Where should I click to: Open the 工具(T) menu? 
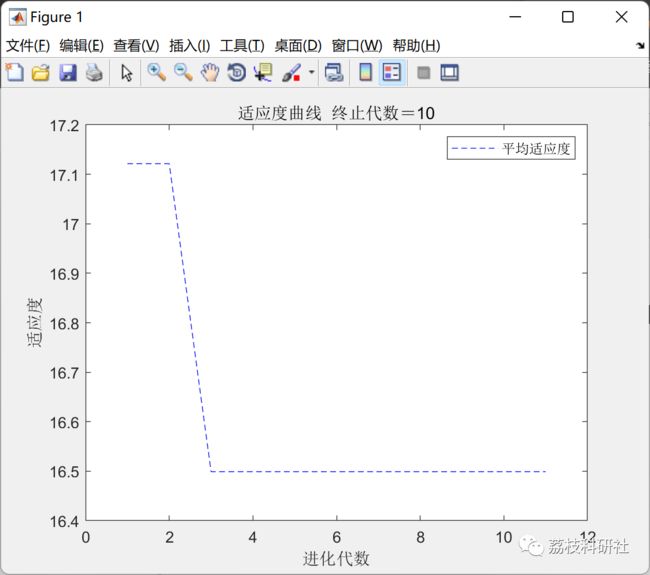click(x=242, y=46)
